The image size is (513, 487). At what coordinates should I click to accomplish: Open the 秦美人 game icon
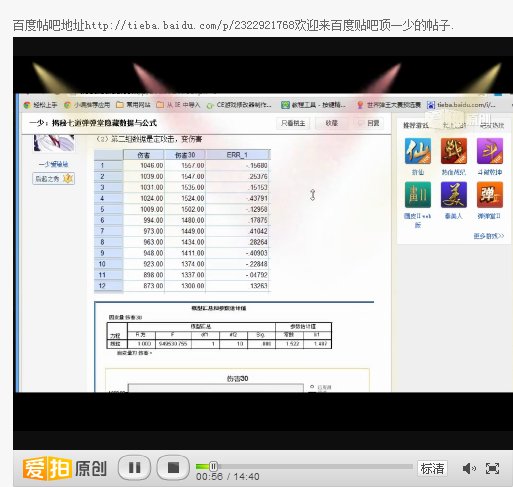tap(454, 195)
